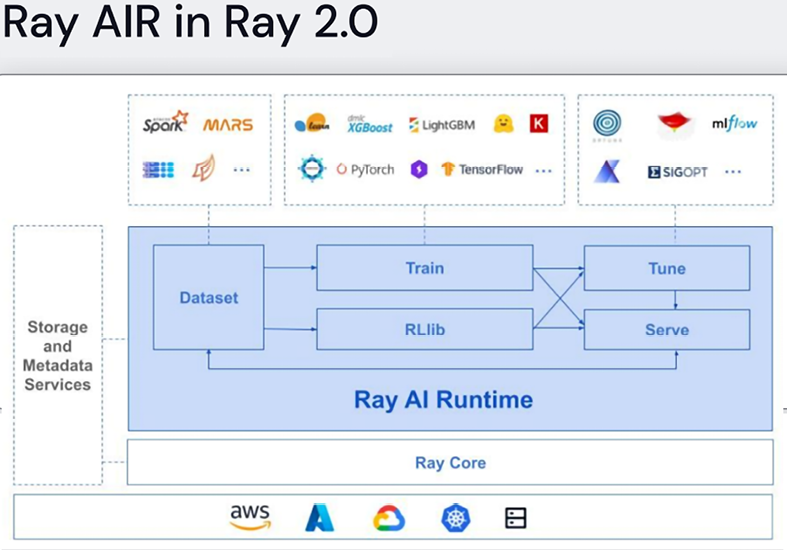787x550 pixels.
Task: Click the Kubernetes wheel logo
Action: [x=456, y=518]
